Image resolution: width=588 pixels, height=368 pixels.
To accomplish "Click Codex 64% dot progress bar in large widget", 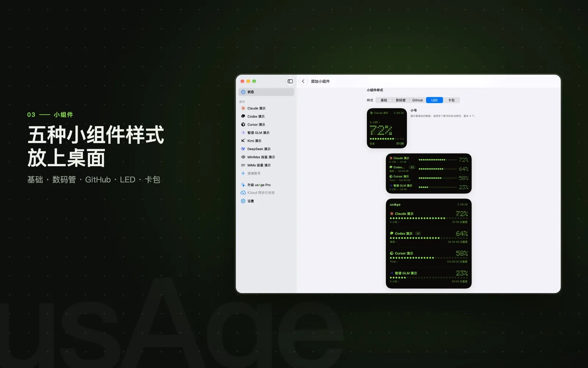I will click(429, 238).
